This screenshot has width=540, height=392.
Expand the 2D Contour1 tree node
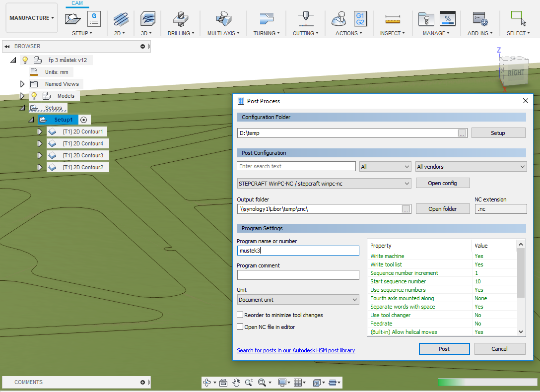point(40,131)
